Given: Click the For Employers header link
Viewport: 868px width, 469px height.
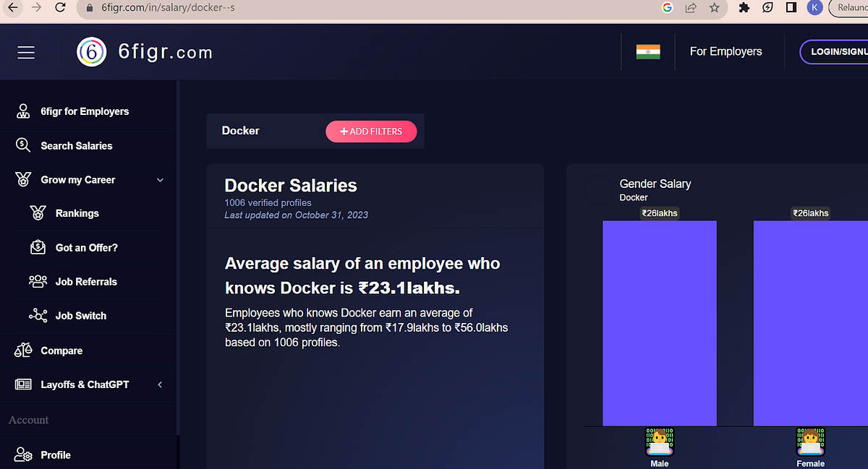Looking at the screenshot, I should 726,51.
